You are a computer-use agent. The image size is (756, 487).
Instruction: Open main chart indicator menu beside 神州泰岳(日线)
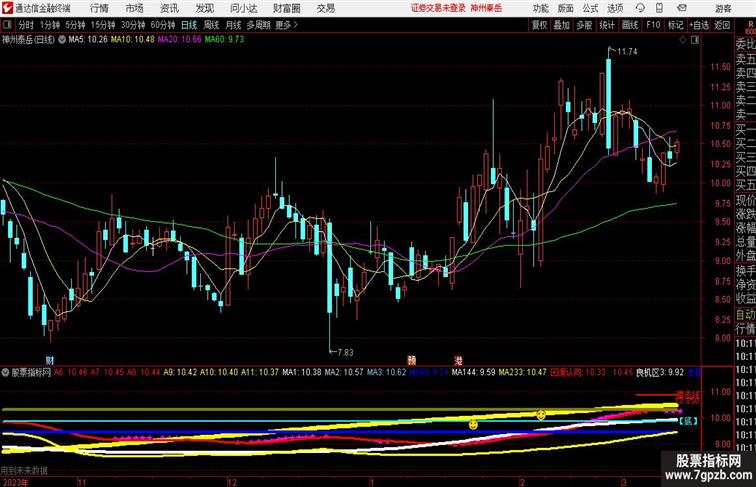[62, 40]
